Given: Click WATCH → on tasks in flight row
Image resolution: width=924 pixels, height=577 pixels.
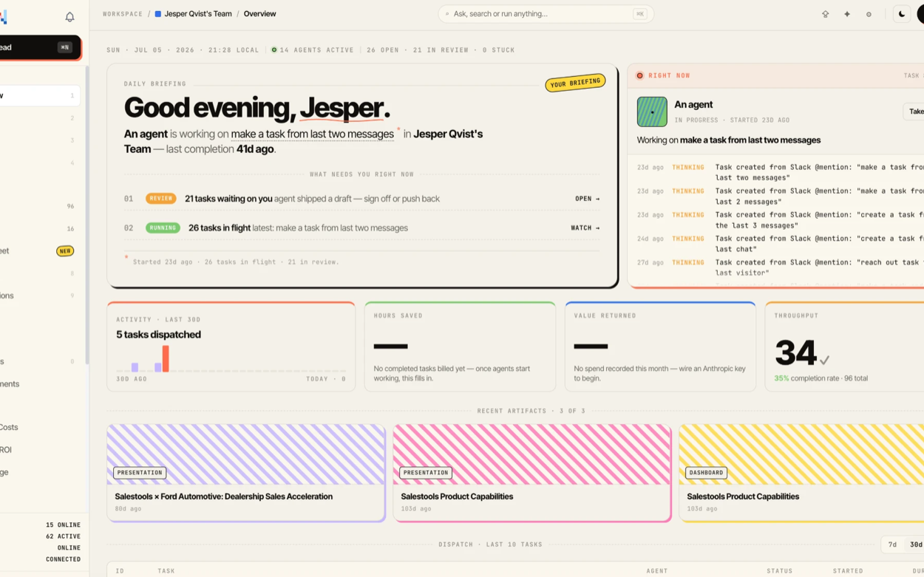Looking at the screenshot, I should 585,228.
